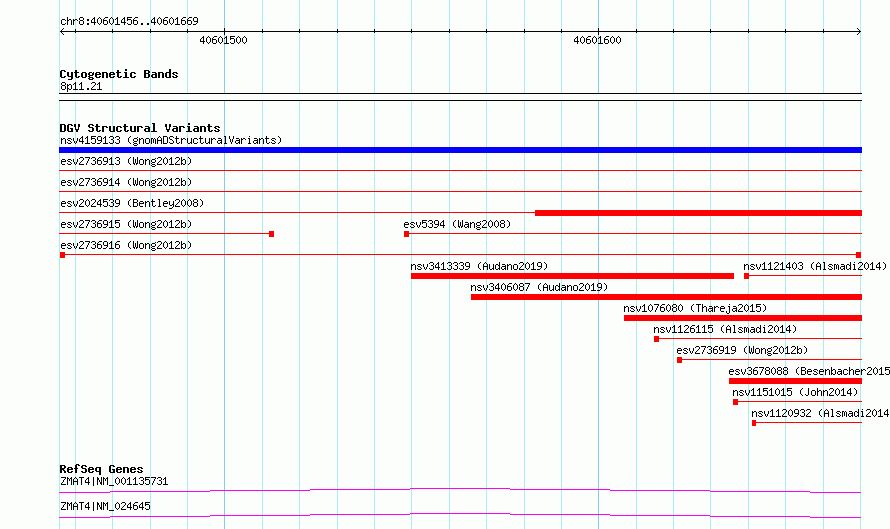Open variant esv2736916 (Wong2012b)

pos(126,245)
